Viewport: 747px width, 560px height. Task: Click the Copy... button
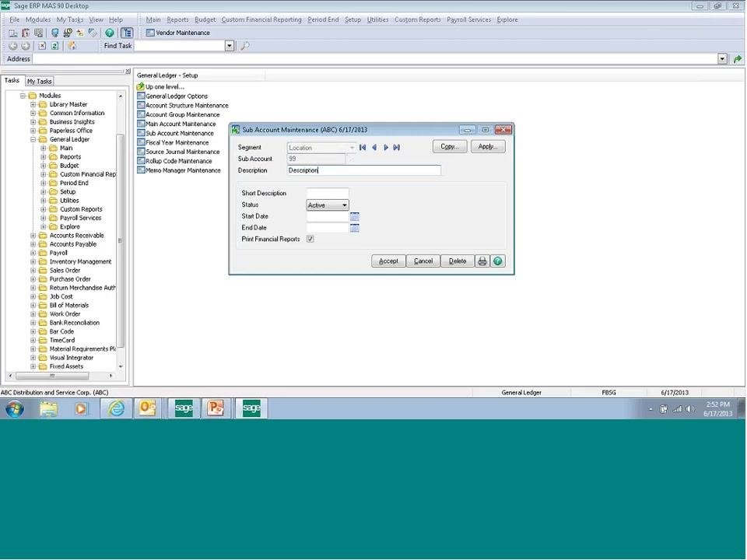point(450,147)
